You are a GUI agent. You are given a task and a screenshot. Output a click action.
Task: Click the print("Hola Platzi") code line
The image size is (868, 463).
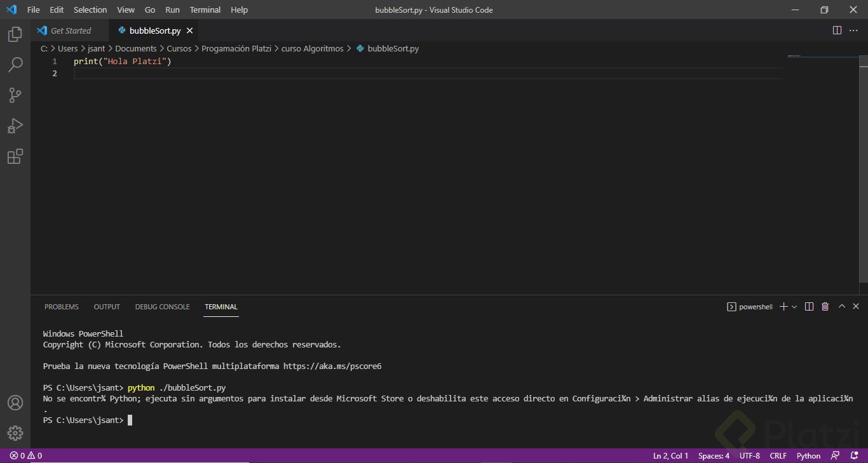[x=123, y=62]
